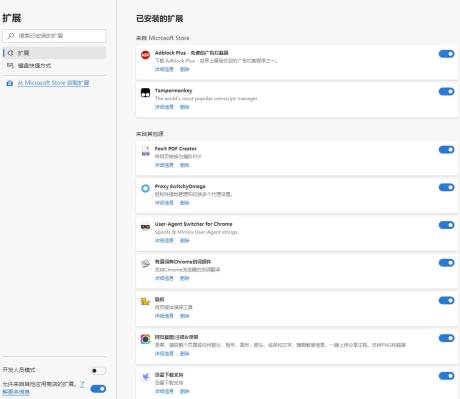The width and height of the screenshot is (460, 399).
Task: Open Foxit PDF Creator details link
Action: 164,165
